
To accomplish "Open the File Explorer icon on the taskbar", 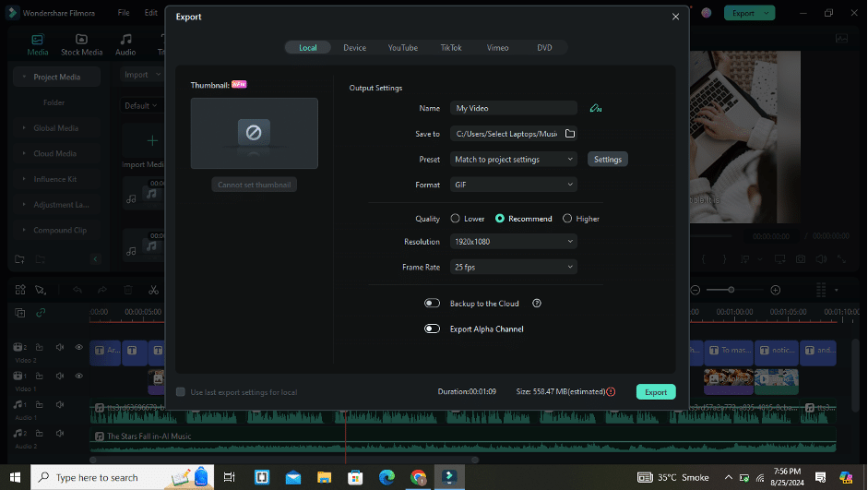I will [324, 477].
